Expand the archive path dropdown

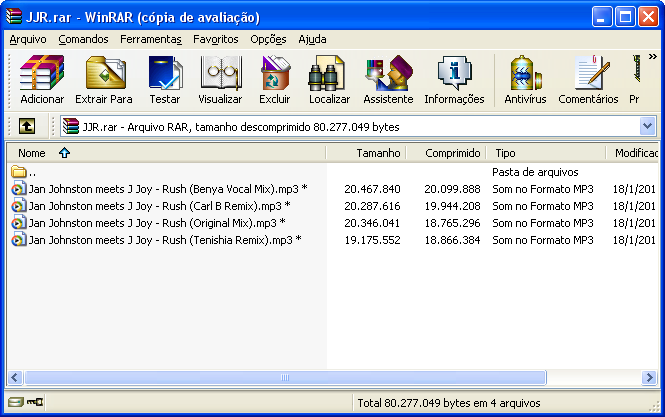tap(647, 127)
